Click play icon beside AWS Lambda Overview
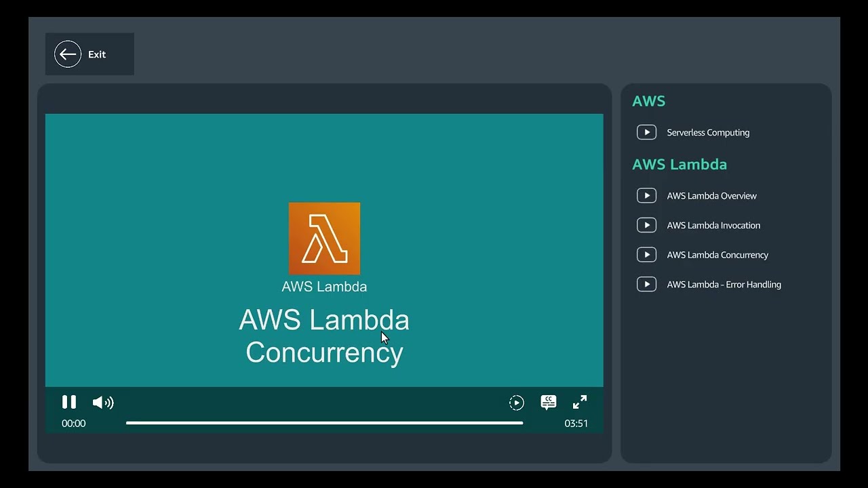This screenshot has height=488, width=868. coord(646,196)
